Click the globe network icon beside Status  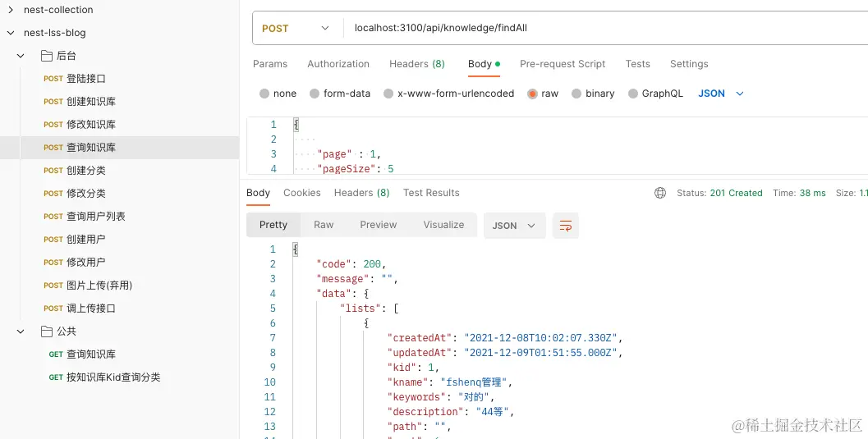click(660, 193)
